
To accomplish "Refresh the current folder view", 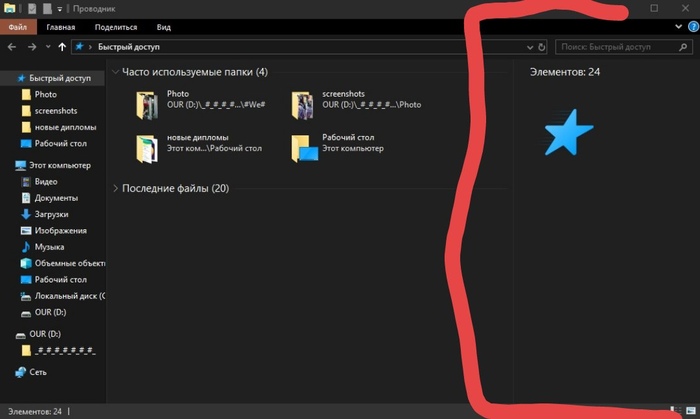I will [x=542, y=47].
